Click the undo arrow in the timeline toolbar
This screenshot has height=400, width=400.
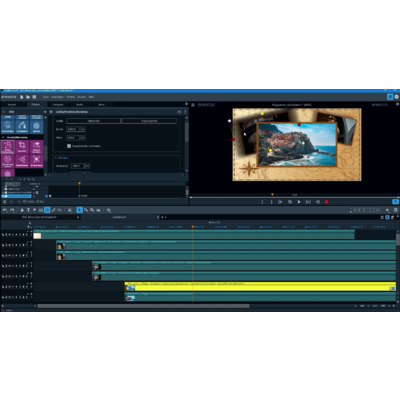pyautogui.click(x=5, y=210)
